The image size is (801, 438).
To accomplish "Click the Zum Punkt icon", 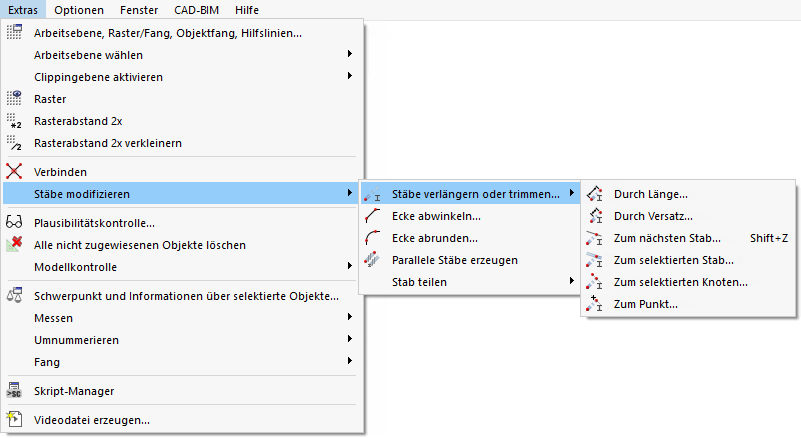I will pyautogui.click(x=595, y=304).
